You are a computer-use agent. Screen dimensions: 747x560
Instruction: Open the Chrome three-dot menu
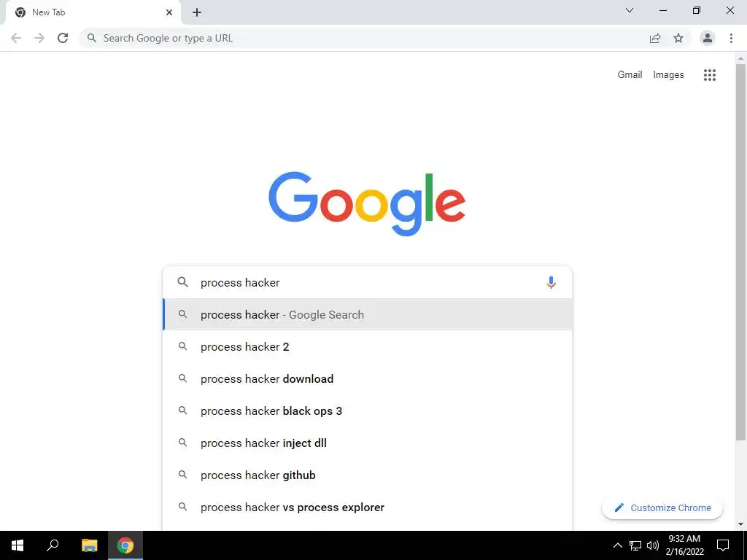point(731,38)
